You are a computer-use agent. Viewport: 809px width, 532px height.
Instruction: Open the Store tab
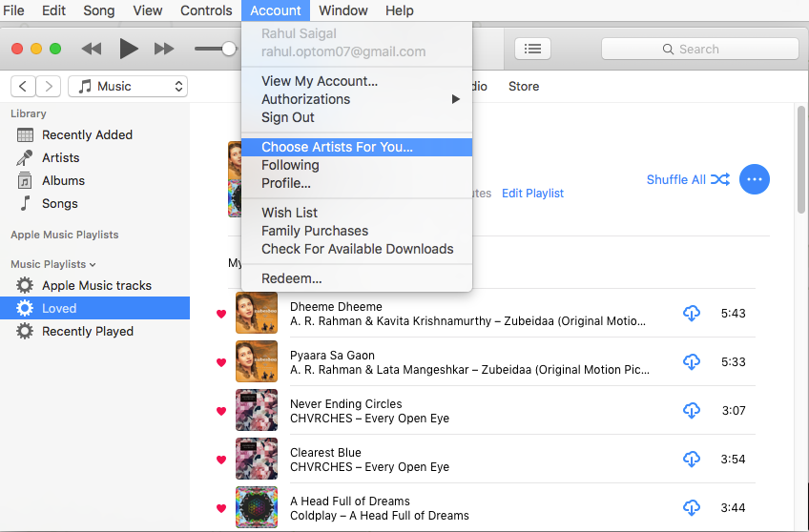click(x=524, y=86)
